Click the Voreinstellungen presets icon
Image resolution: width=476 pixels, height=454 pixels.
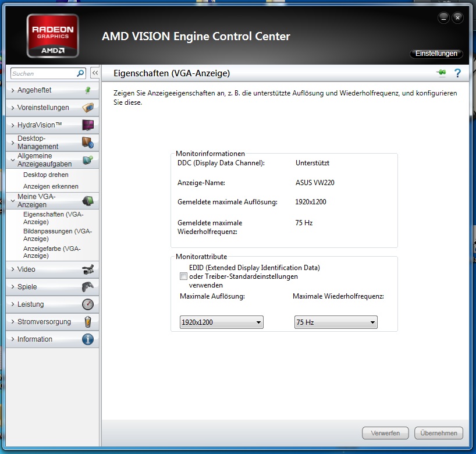point(88,108)
